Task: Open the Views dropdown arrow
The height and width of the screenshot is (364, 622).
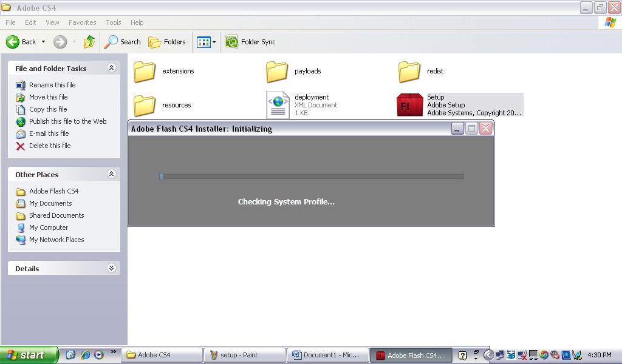Action: [213, 42]
